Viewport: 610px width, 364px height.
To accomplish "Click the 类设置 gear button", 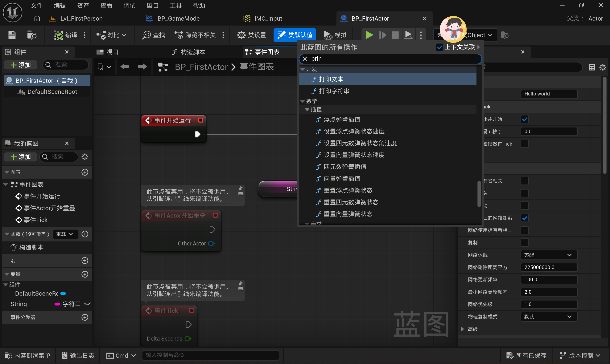I will coord(252,35).
